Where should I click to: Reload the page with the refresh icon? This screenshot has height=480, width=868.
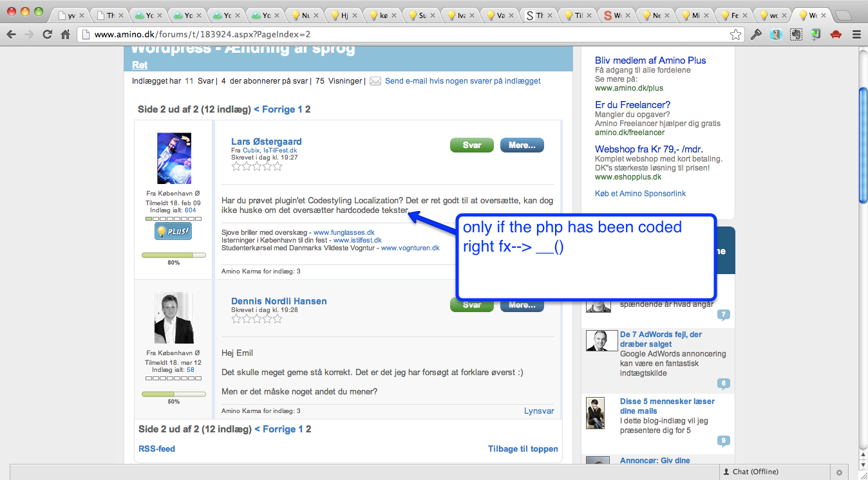click(x=47, y=35)
